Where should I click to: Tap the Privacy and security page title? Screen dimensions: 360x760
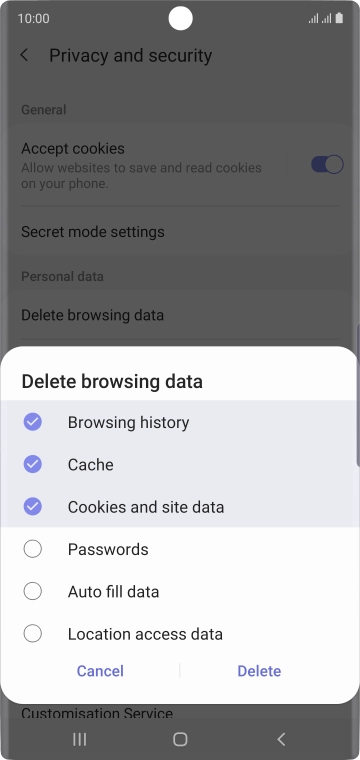(131, 56)
